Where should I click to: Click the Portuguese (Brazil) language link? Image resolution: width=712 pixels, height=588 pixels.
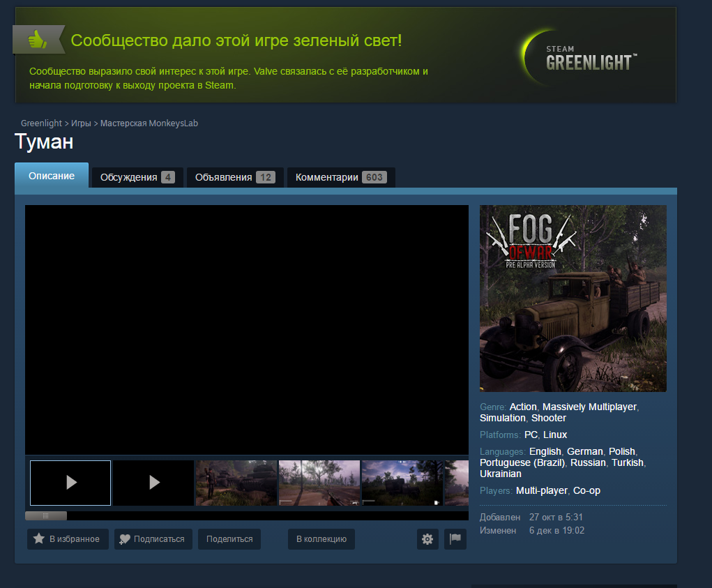point(522,462)
